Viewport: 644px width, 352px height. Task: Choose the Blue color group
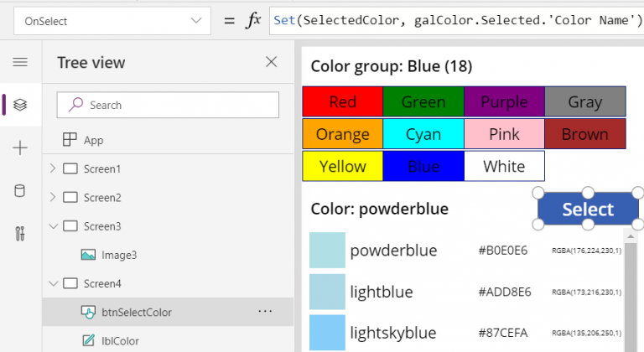(x=423, y=166)
